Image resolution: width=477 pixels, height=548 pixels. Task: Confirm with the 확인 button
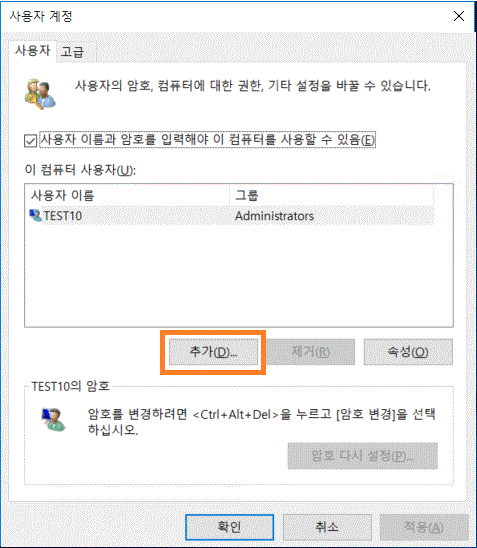click(x=230, y=527)
